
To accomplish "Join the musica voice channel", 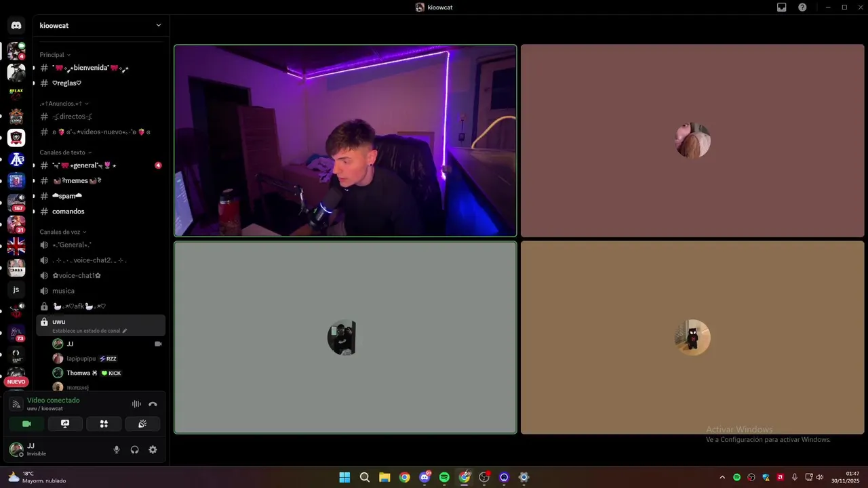I will (x=100, y=291).
